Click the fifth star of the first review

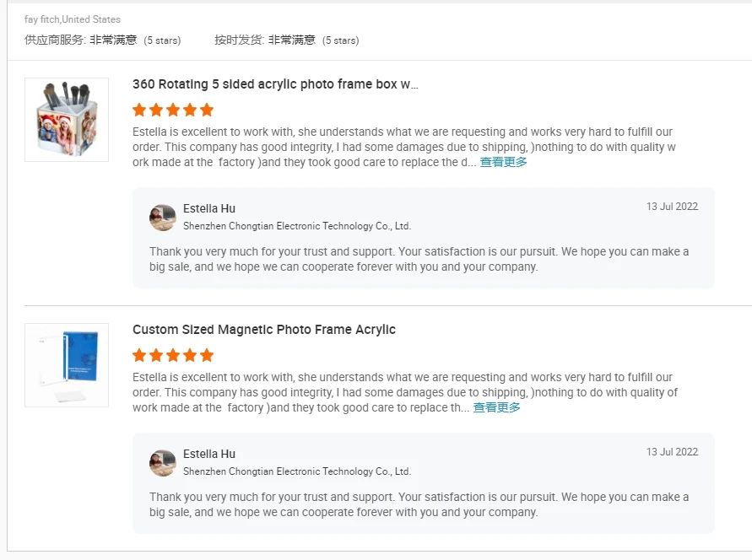pyautogui.click(x=207, y=110)
